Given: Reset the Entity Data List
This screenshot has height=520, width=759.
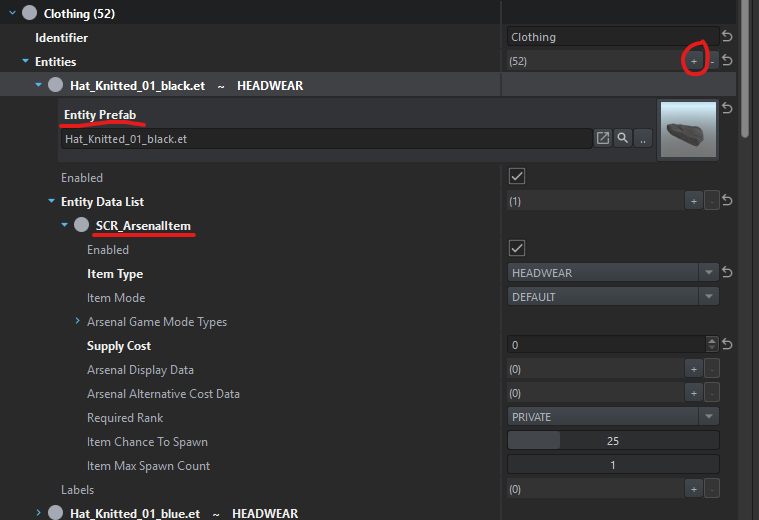Looking at the screenshot, I should pyautogui.click(x=727, y=200).
